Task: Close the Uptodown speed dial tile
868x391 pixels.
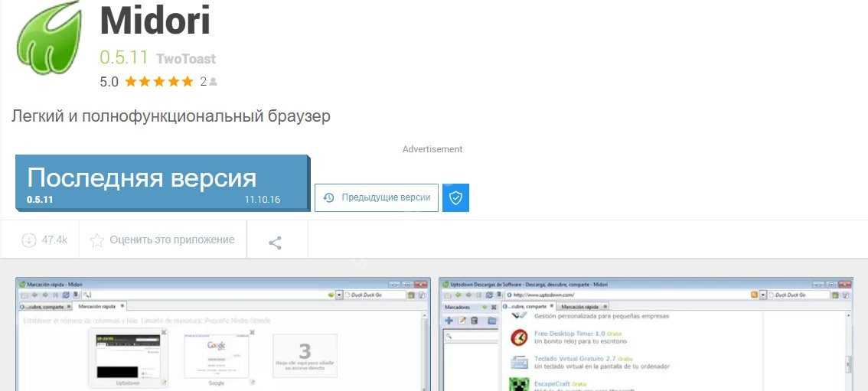Action: [x=164, y=331]
